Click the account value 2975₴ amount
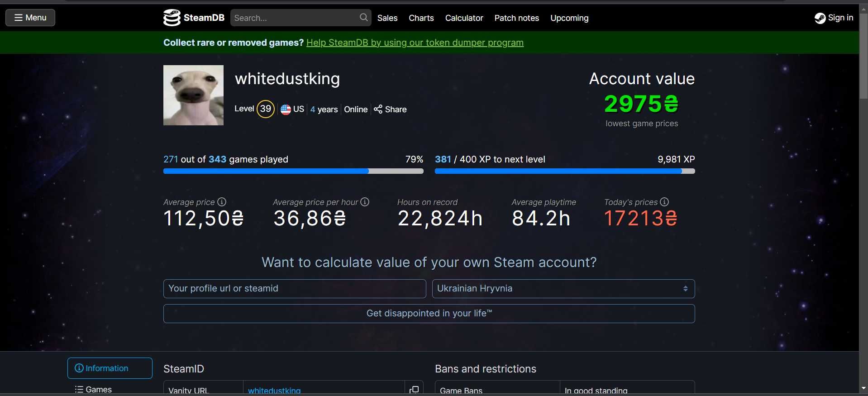Viewport: 868px width, 396px height. pos(642,104)
